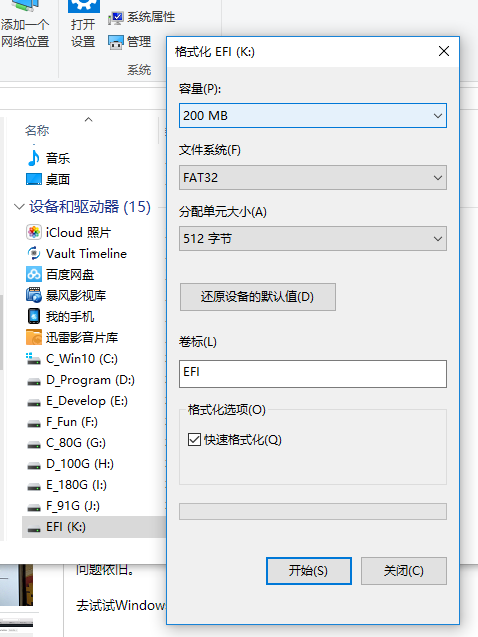The width and height of the screenshot is (478, 637).
Task: Click the 迅雷影音片库 folder icon
Action: point(34,337)
